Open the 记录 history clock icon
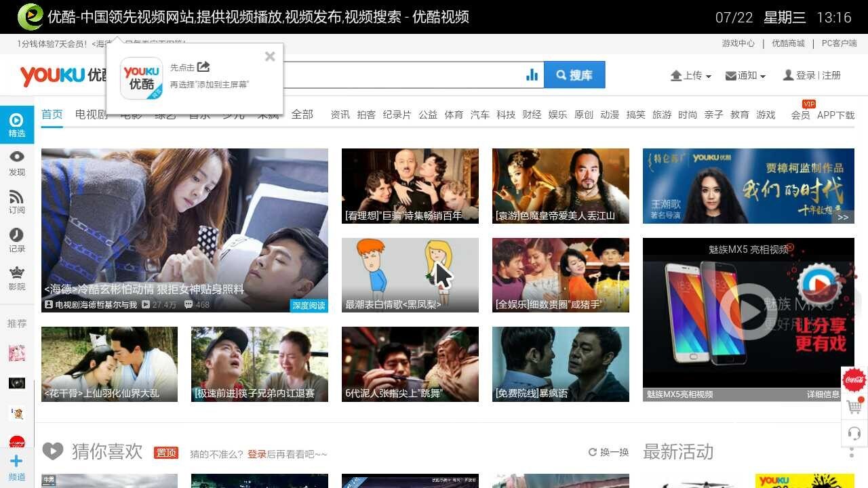The height and width of the screenshot is (488, 868). pos(17,240)
